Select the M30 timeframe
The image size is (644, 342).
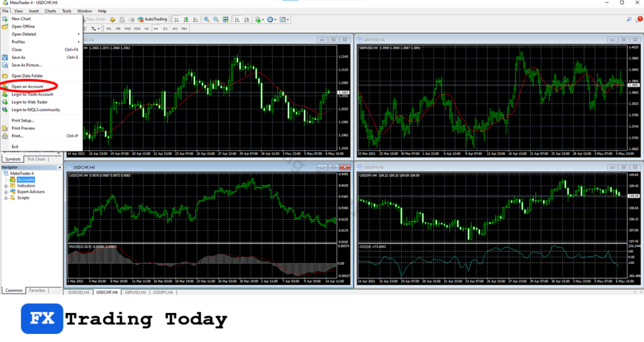pyautogui.click(x=137, y=29)
